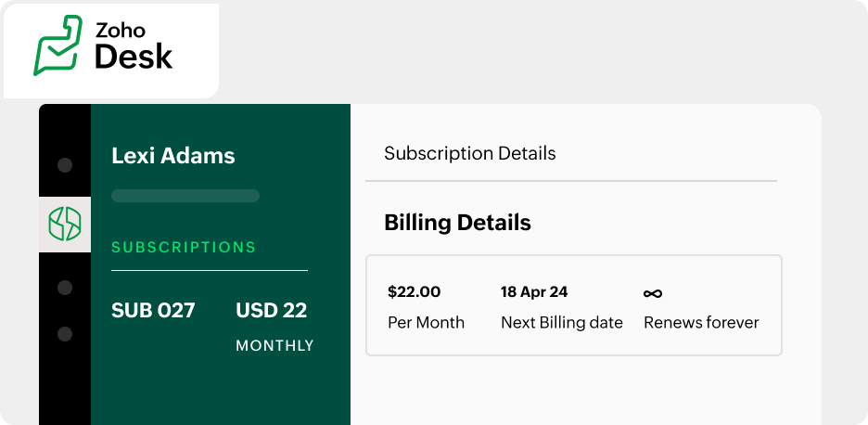868x425 pixels.
Task: Select the green subscriptions icon in sidebar
Action: pyautogui.click(x=65, y=224)
